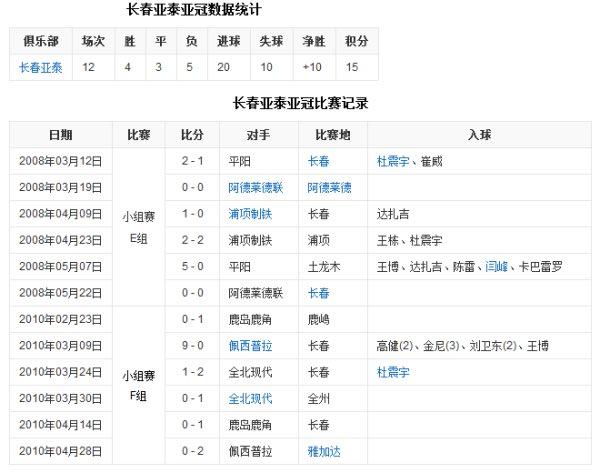Select the goal difference value +10
Screen dimensions: 600x473
[312, 67]
